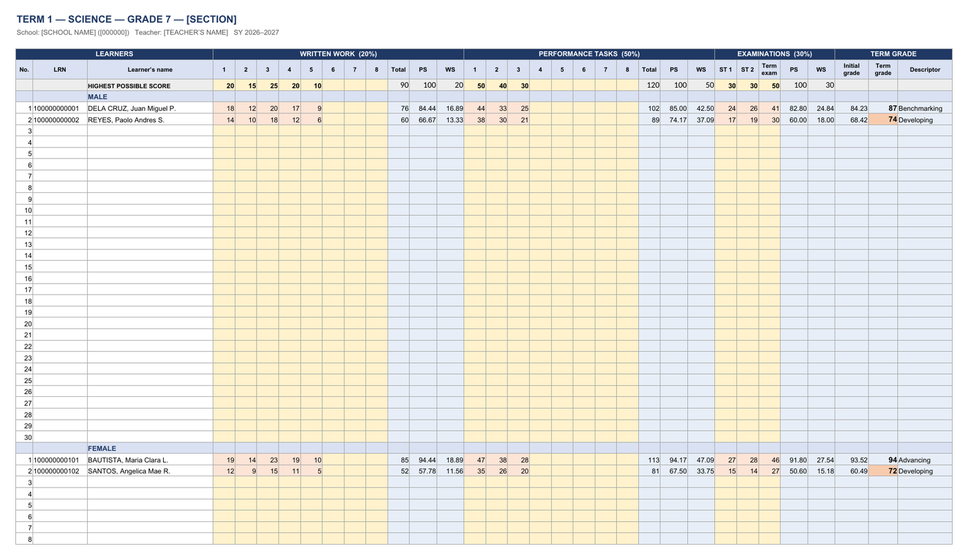Click the LRN column header

pyautogui.click(x=60, y=70)
